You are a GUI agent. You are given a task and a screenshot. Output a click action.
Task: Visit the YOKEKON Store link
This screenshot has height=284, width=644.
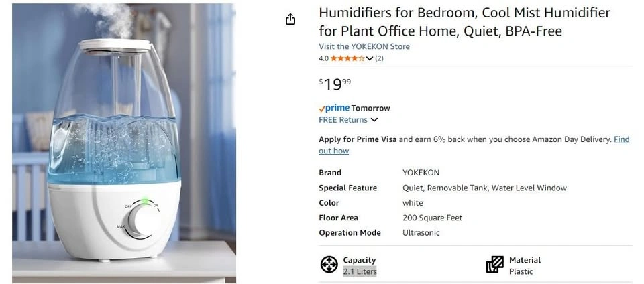[x=364, y=46]
